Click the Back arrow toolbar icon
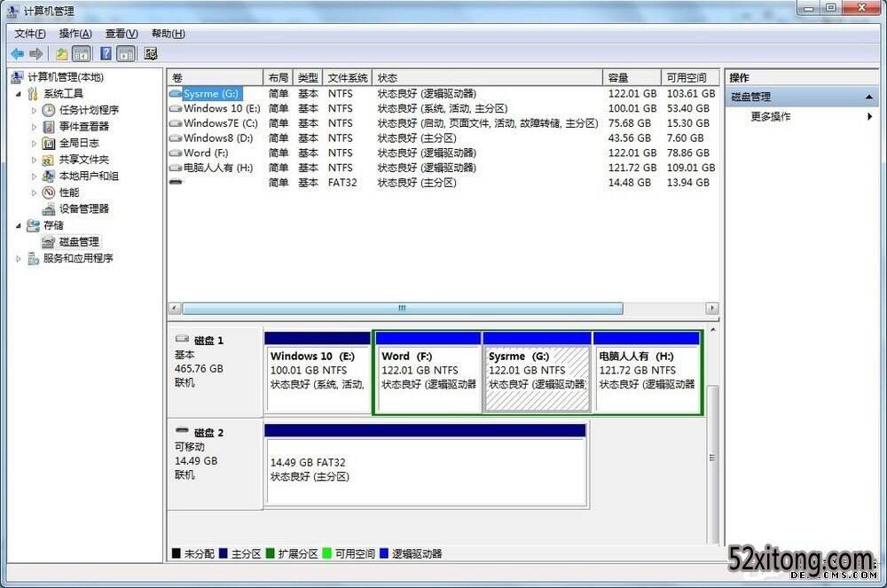This screenshot has height=588, width=887. click(x=18, y=54)
